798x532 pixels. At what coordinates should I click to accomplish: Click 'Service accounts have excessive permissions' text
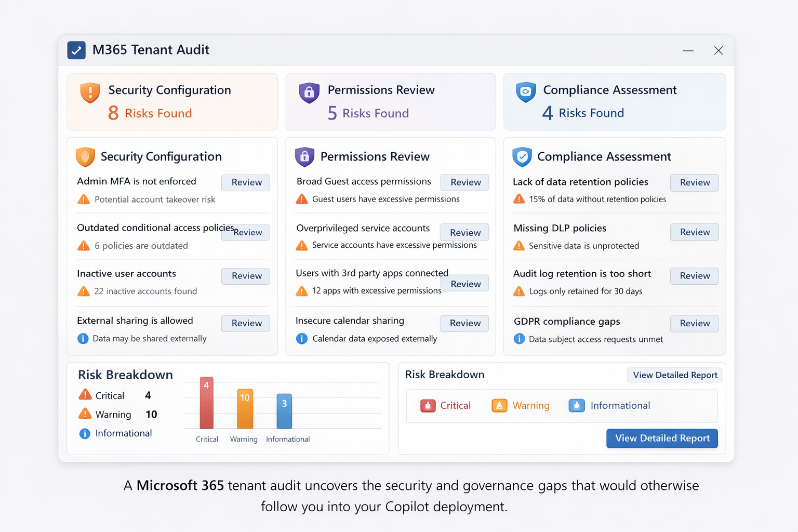(x=394, y=245)
